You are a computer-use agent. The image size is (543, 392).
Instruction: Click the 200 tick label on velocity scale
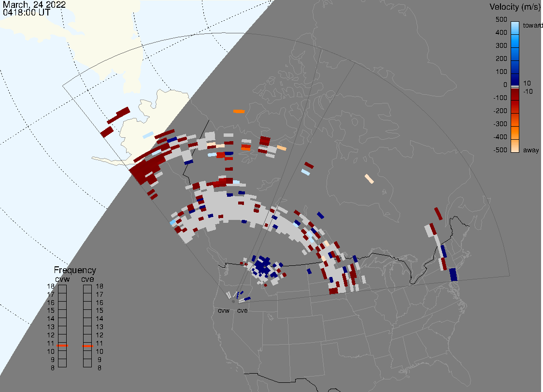coord(501,58)
